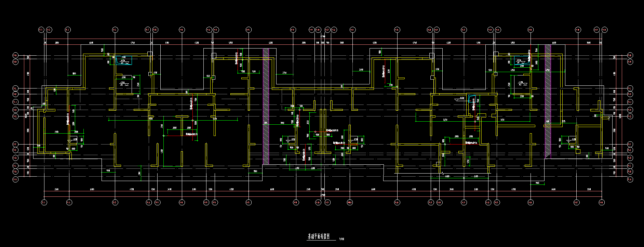Select the left magenta hatched post-cast strip
The width and height of the screenshot is (644, 247).
266,106
